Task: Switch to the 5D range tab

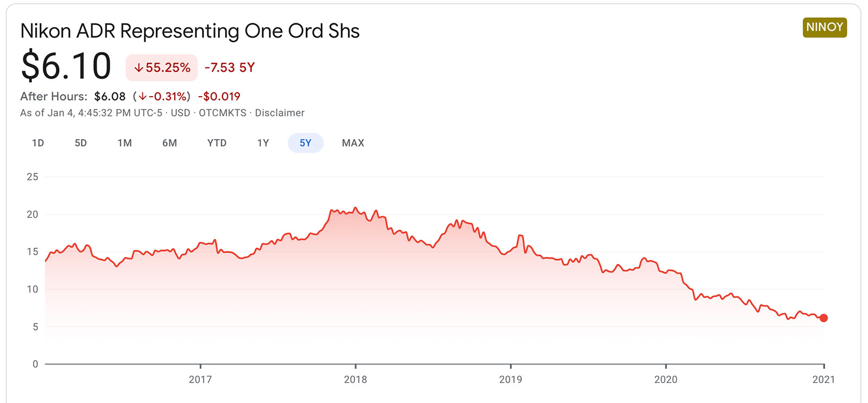Action: coord(81,143)
